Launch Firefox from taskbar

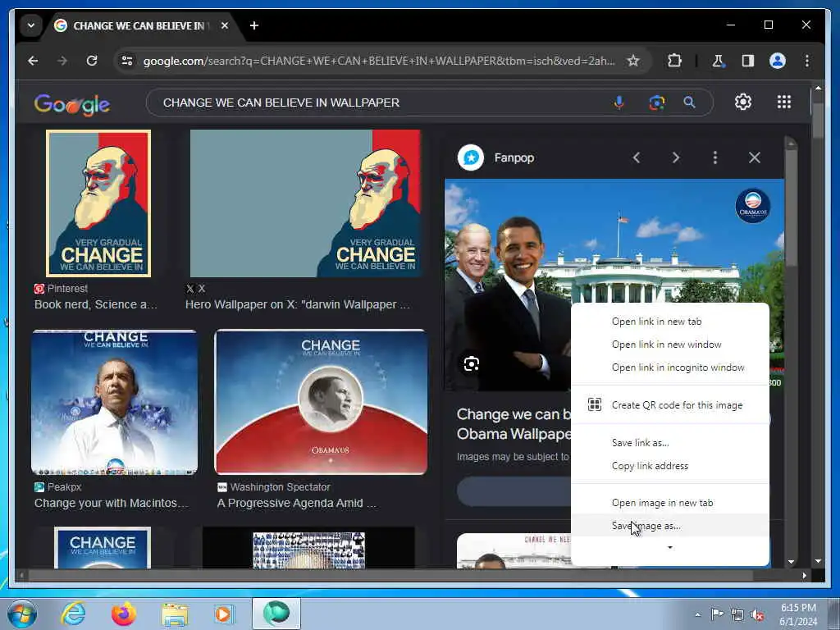[x=124, y=614]
